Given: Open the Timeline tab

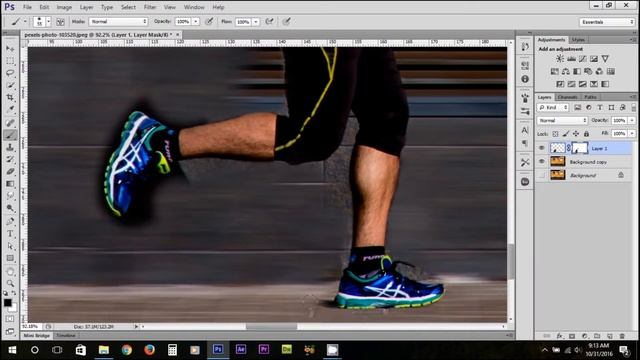Looking at the screenshot, I should pyautogui.click(x=66, y=336).
